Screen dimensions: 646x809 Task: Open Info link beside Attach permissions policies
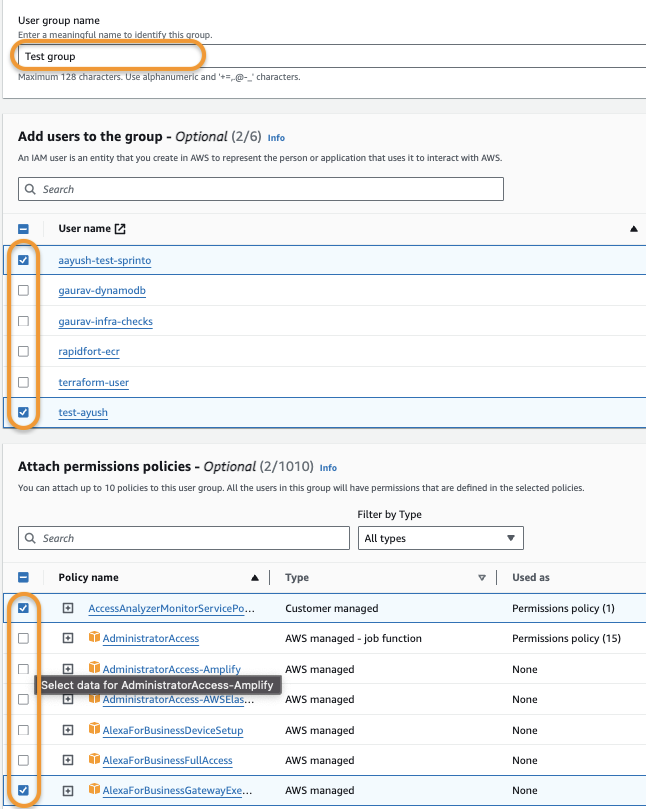(x=328, y=468)
